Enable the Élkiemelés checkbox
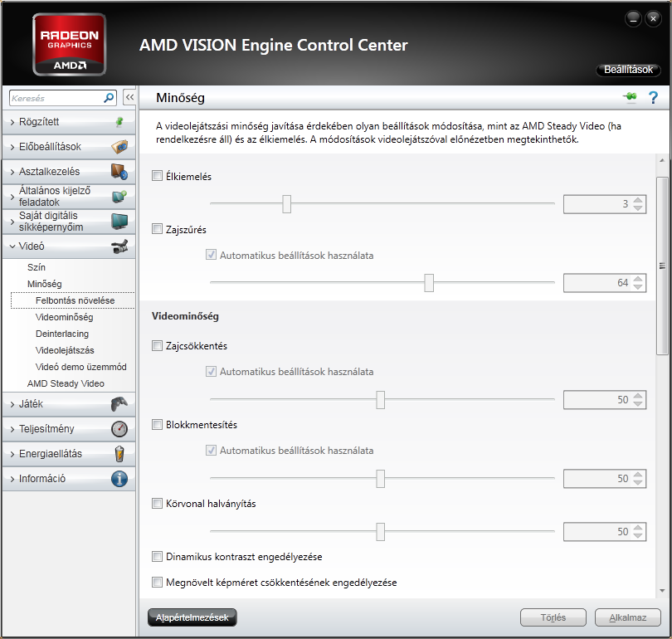The image size is (672, 639). pos(158,176)
